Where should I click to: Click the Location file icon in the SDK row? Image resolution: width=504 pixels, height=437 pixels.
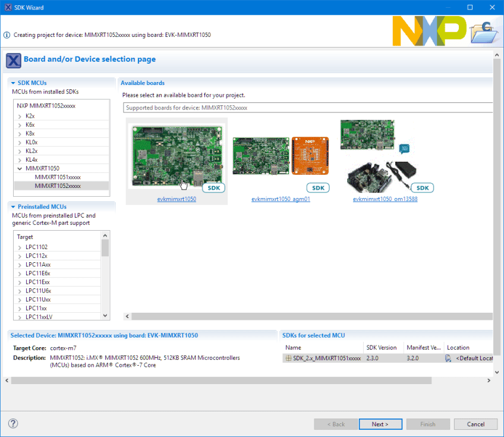click(449, 358)
